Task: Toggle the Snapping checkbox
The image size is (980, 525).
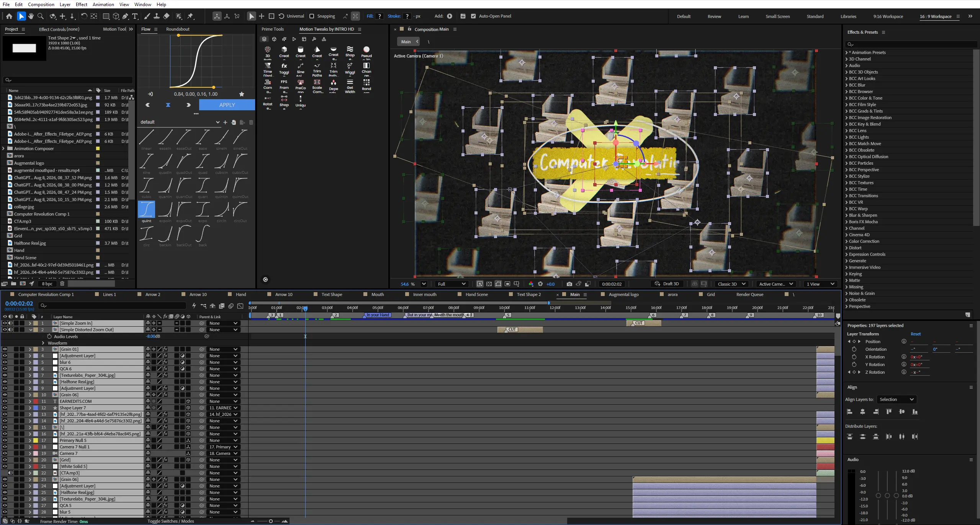Action: coord(312,16)
